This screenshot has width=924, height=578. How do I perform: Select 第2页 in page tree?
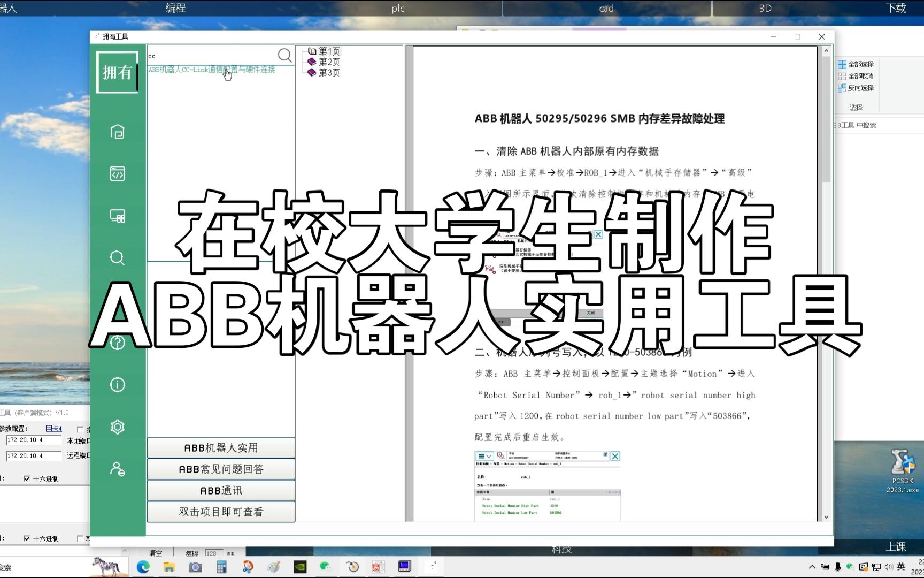[329, 62]
